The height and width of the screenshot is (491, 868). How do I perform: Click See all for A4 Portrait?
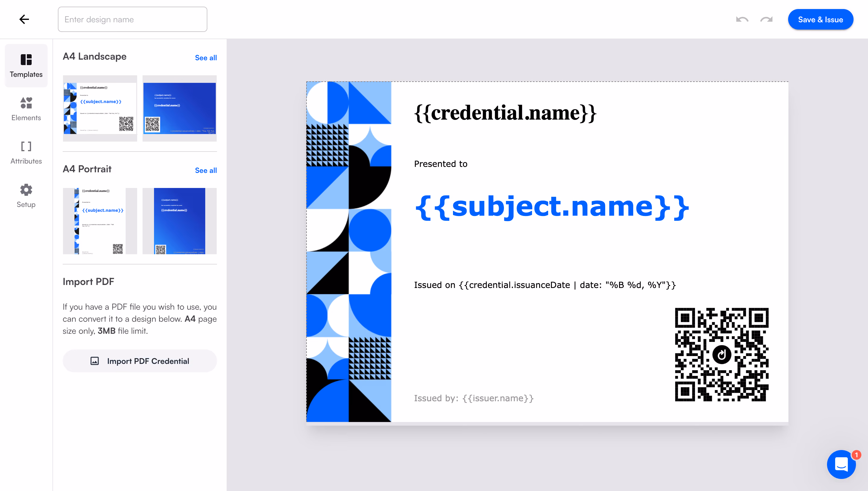click(x=206, y=170)
